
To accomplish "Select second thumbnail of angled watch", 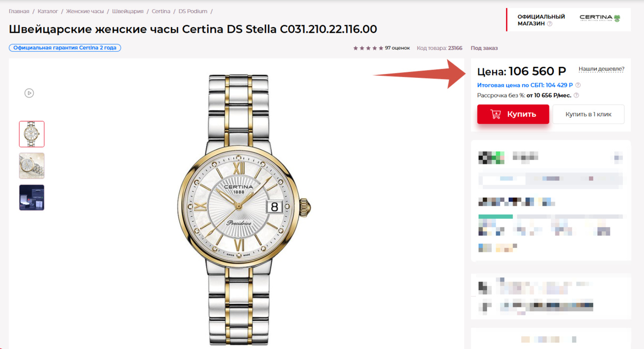I will pyautogui.click(x=32, y=166).
